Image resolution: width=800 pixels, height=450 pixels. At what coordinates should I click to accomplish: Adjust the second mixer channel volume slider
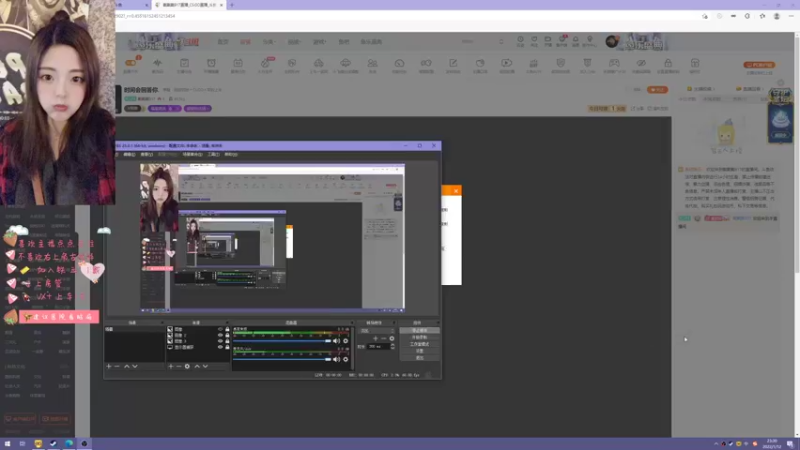[x=282, y=360]
